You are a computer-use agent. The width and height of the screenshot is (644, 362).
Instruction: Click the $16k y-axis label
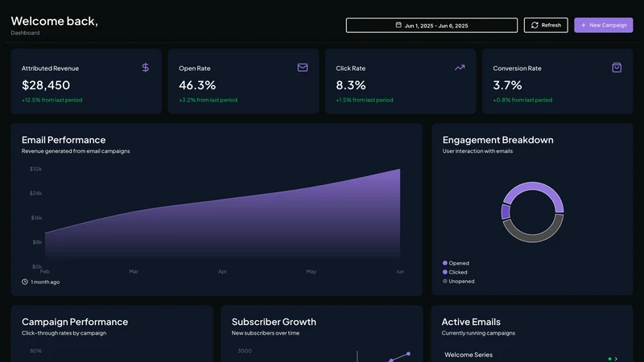click(36, 217)
